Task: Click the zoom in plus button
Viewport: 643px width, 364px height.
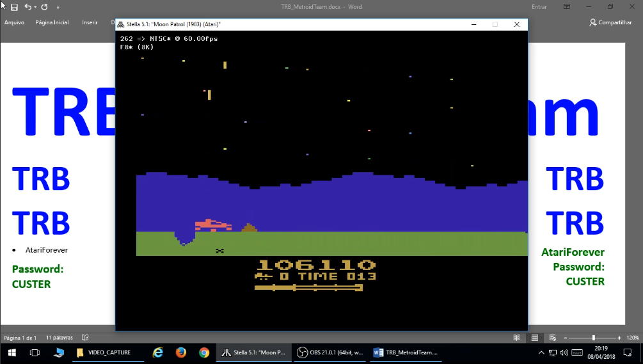Action: (619, 338)
